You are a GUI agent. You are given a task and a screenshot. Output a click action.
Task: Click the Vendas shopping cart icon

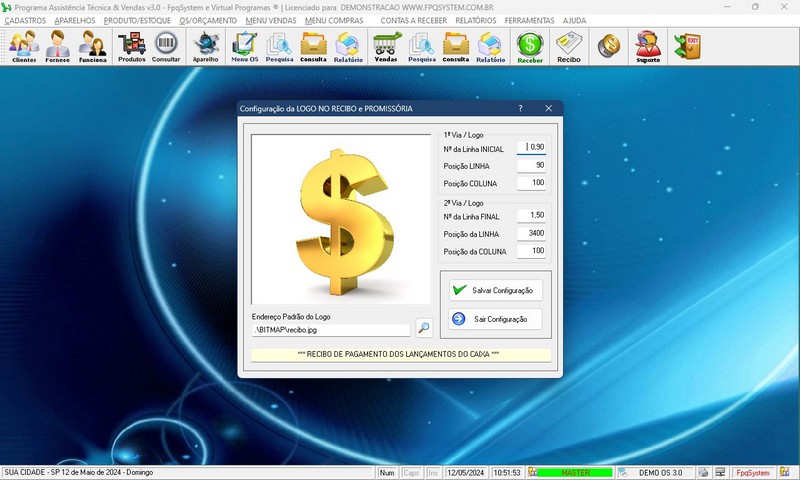(x=385, y=46)
